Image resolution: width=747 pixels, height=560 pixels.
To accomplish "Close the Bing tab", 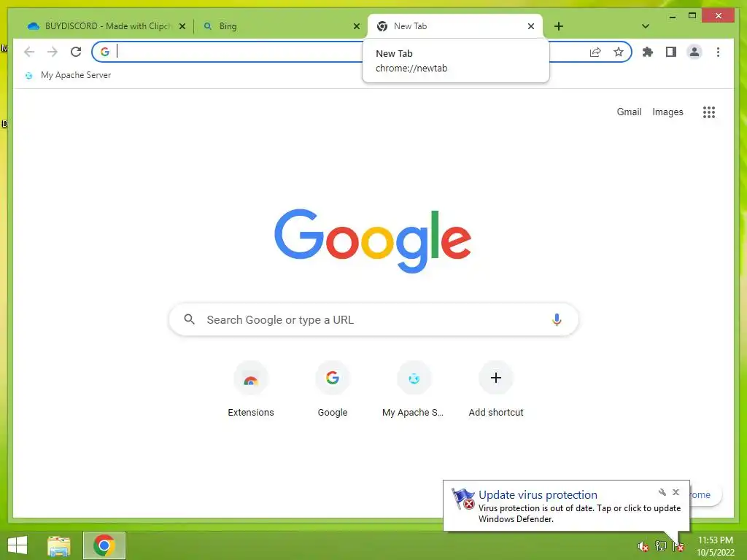I will click(356, 26).
